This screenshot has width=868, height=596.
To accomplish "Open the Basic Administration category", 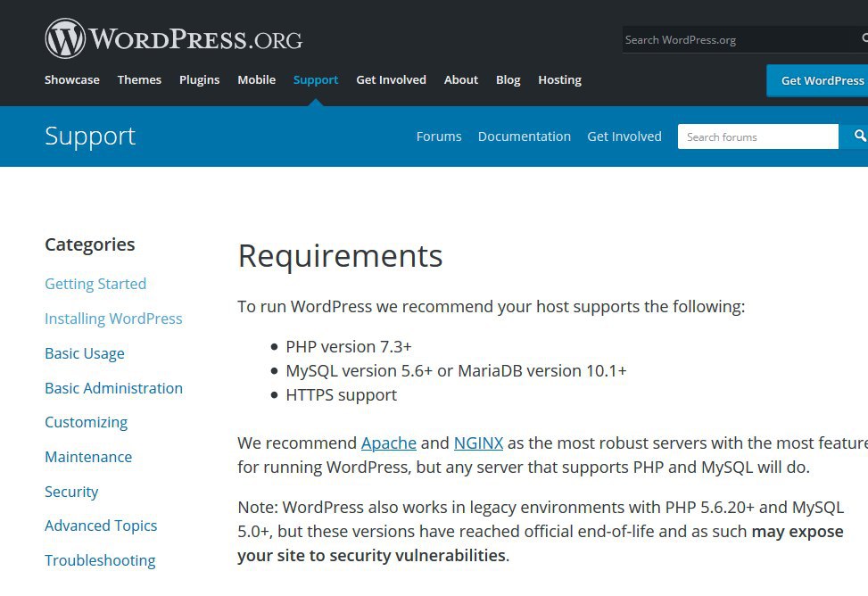I will tap(113, 388).
